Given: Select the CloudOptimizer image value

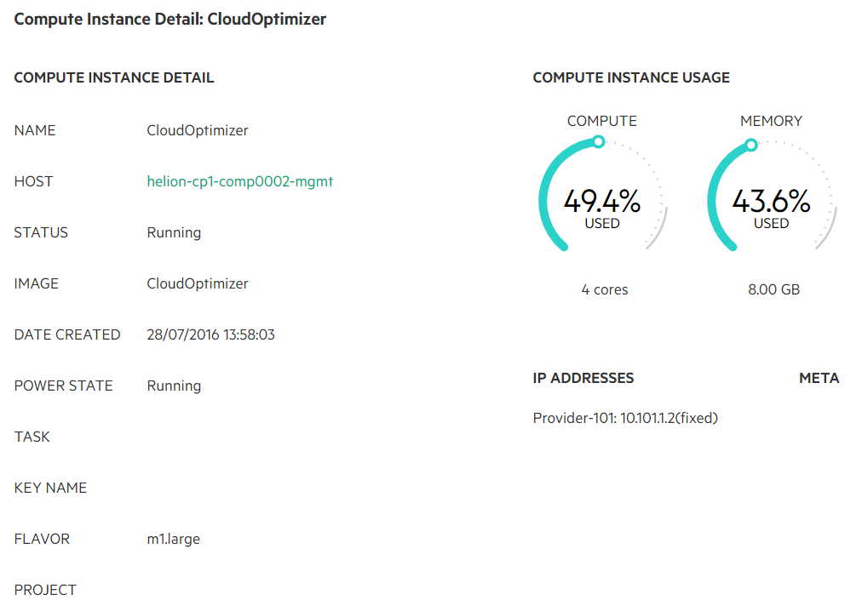Looking at the screenshot, I should click(x=197, y=283).
